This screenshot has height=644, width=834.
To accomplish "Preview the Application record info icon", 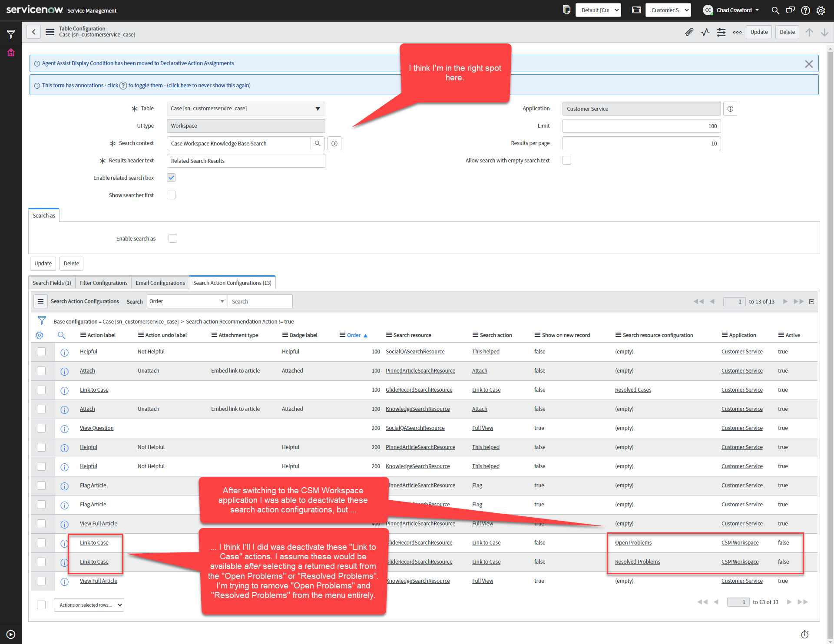I will [x=730, y=109].
